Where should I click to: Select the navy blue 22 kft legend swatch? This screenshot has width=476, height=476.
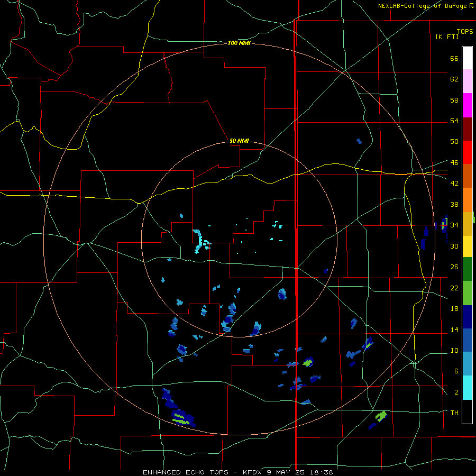coord(467,317)
